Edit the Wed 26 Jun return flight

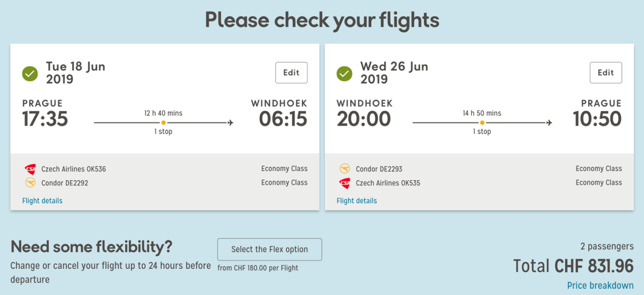click(606, 73)
